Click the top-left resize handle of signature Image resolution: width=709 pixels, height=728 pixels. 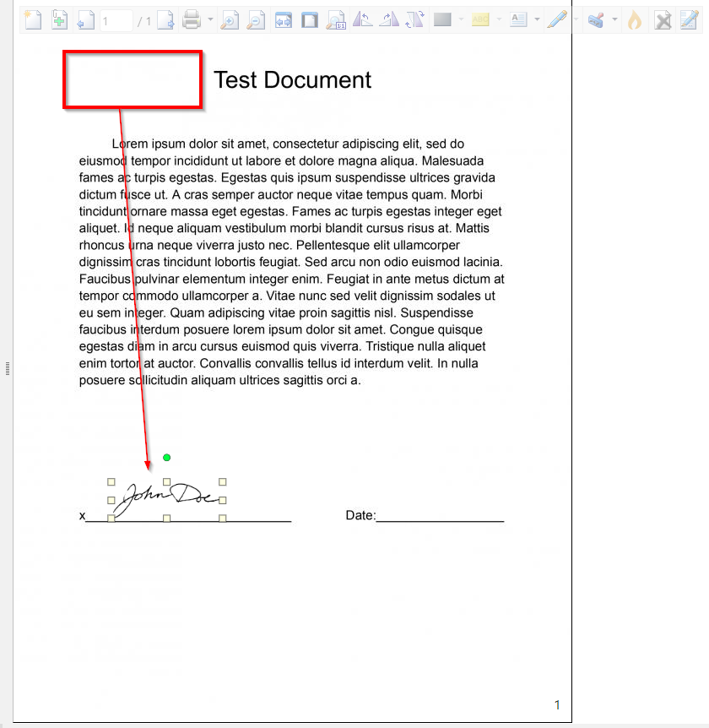pyautogui.click(x=111, y=482)
